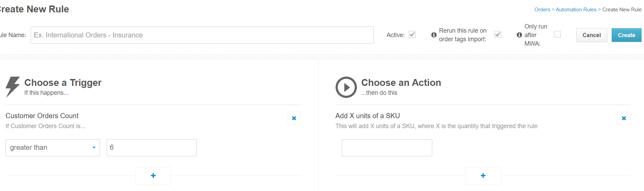Show info for Only run after MWA
The height and width of the screenshot is (191, 644).
point(519,35)
